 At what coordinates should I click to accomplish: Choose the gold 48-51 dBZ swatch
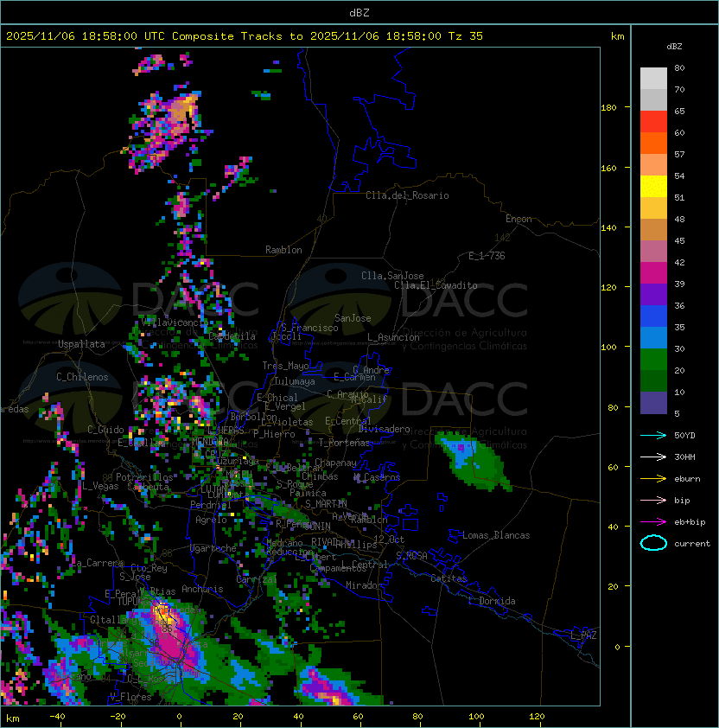pos(653,208)
